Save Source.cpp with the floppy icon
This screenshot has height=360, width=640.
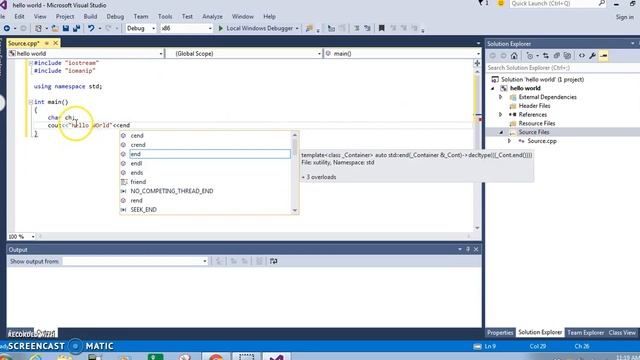tap(65, 28)
